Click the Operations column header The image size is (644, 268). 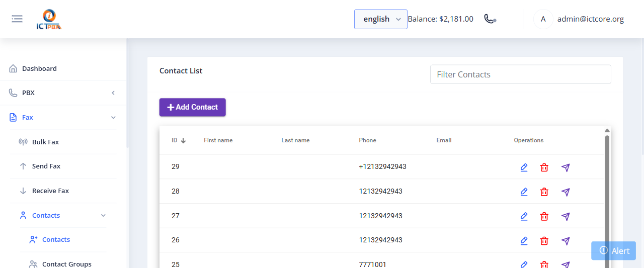pyautogui.click(x=529, y=140)
